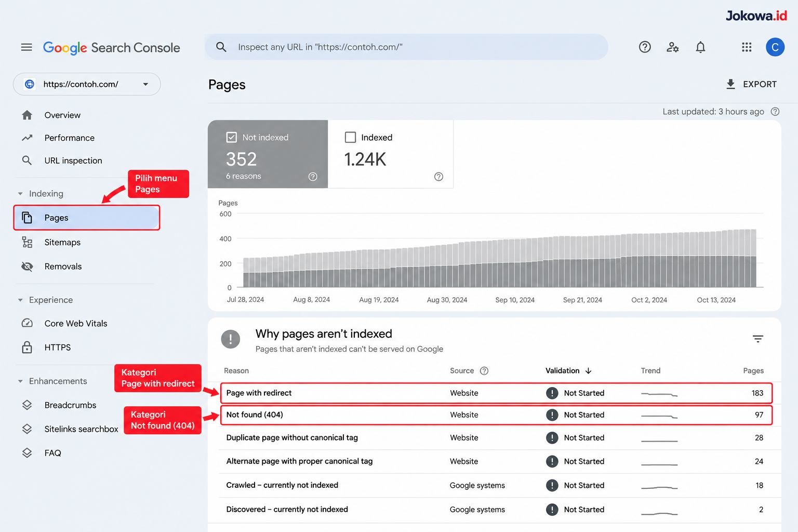Screen dimensions: 798x532
Task: Uncheck the Not indexed checkbox
Action: tap(232, 137)
